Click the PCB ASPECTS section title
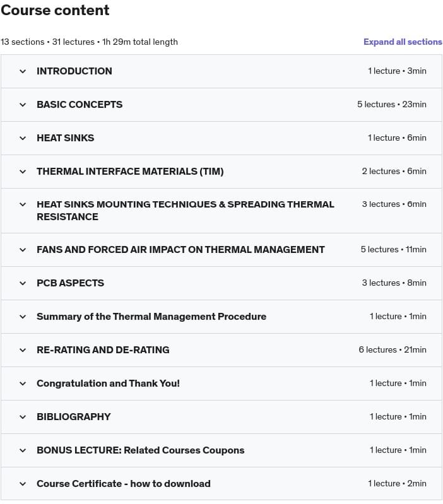 coord(70,283)
